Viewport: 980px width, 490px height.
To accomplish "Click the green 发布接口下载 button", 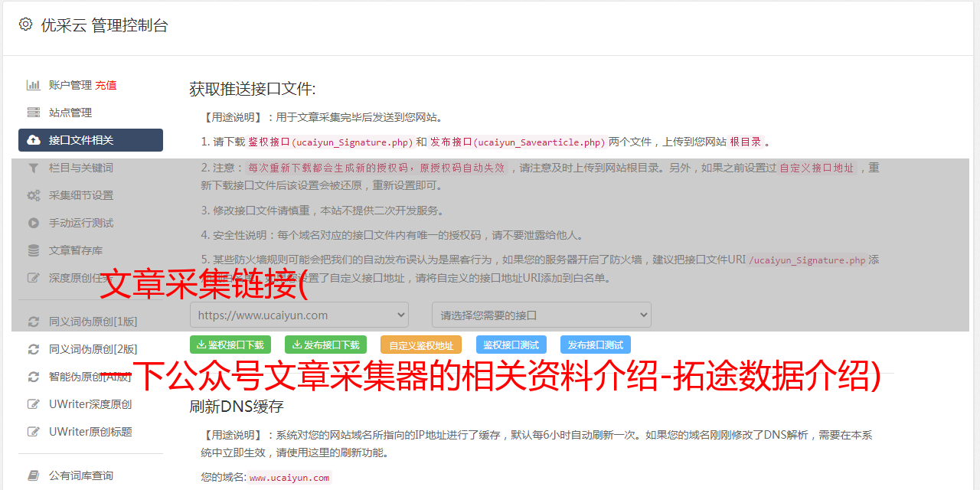I will 325,345.
